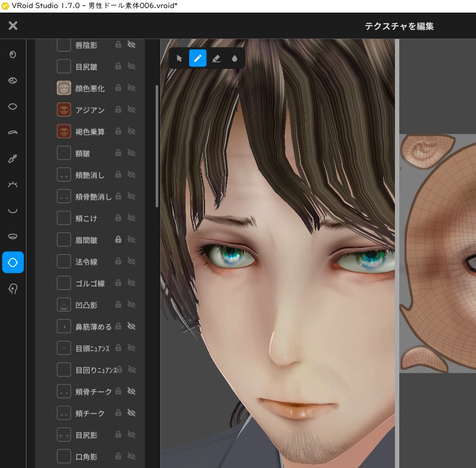Select layer named 頬骨艶消し
Image resolution: width=476 pixels, height=468 pixels.
(93, 197)
